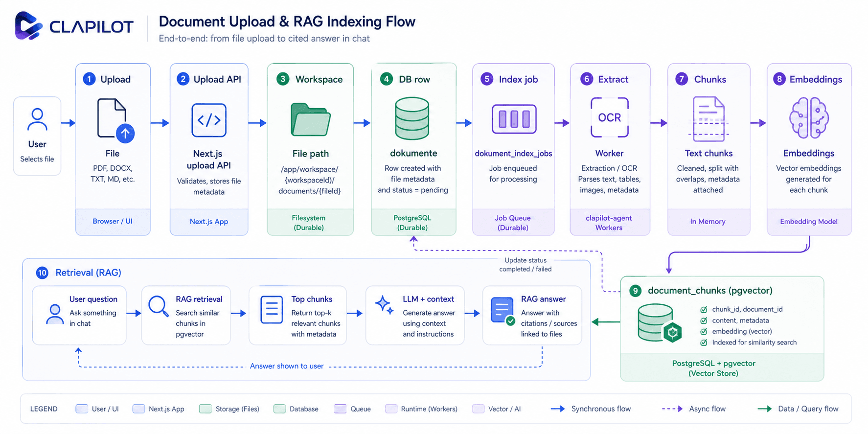Click the Storage (Files) legend swatch

(x=206, y=409)
